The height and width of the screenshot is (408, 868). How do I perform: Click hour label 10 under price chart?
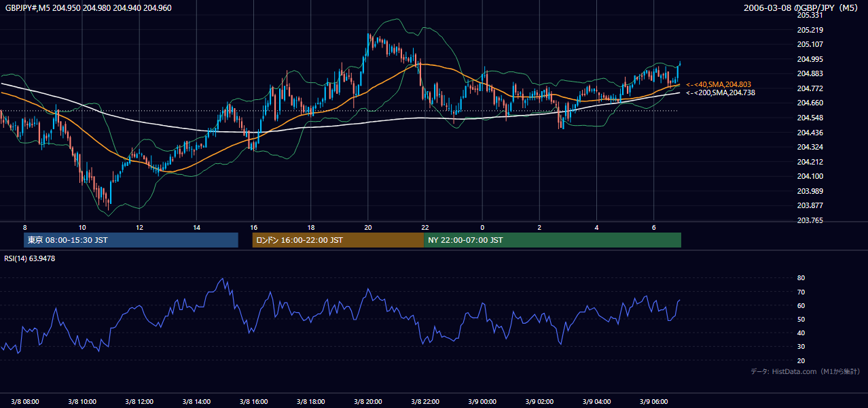82,227
